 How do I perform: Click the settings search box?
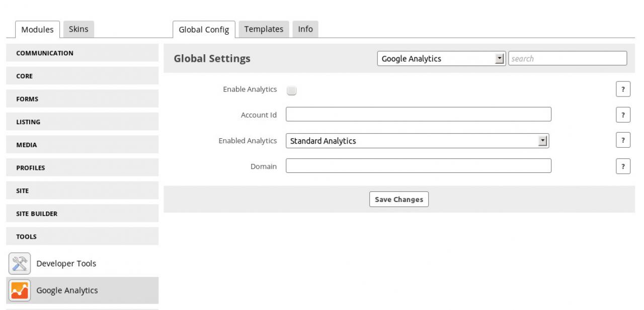568,59
